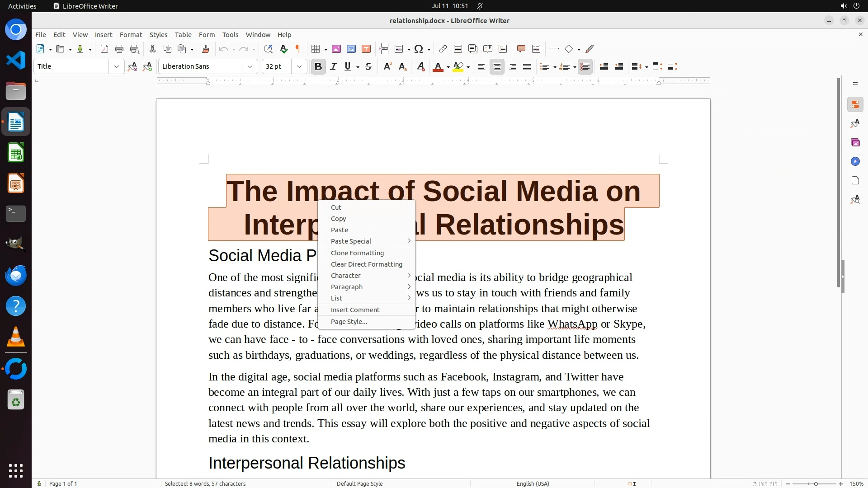Image resolution: width=868 pixels, height=488 pixels.
Task: Click the Export as PDF toolbar icon
Action: (104, 49)
